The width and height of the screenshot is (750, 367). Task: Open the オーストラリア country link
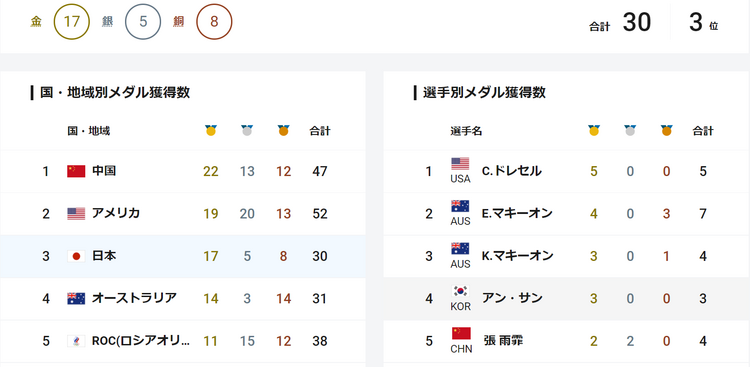tap(134, 299)
